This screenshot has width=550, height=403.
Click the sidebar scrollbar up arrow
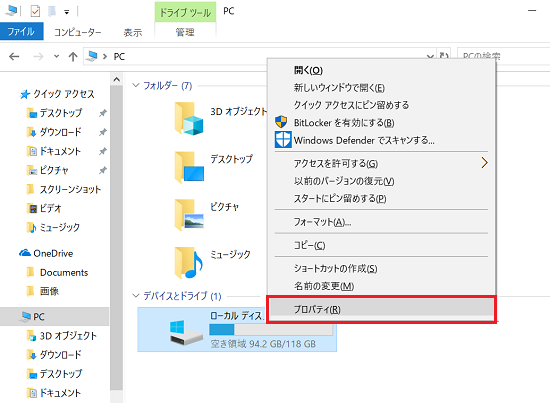(x=116, y=80)
